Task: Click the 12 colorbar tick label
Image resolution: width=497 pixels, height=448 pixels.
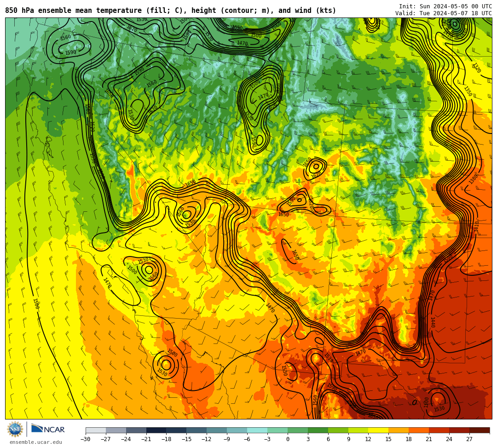Action: [368, 439]
